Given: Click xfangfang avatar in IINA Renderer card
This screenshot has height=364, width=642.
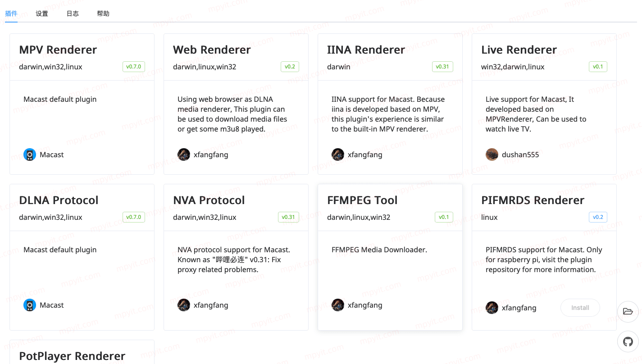Looking at the screenshot, I should click(x=338, y=155).
